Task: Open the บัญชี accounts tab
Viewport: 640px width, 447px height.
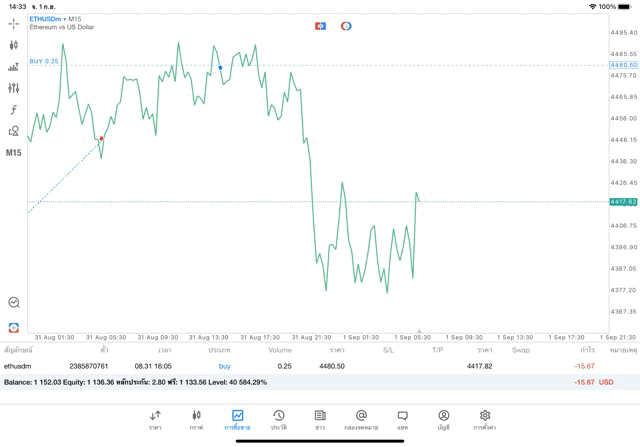Action: tap(443, 419)
